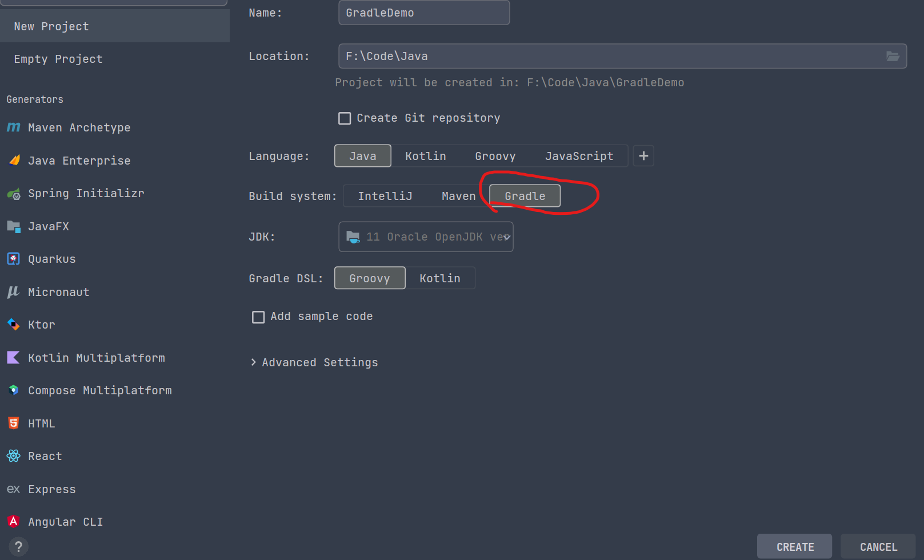Select the Express label
This screenshot has width=924, height=560.
52,489
